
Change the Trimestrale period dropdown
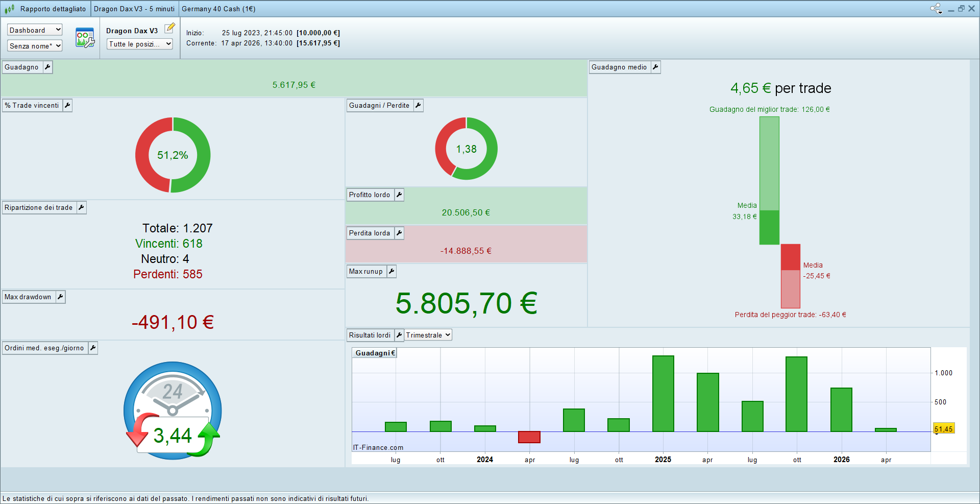tap(428, 335)
